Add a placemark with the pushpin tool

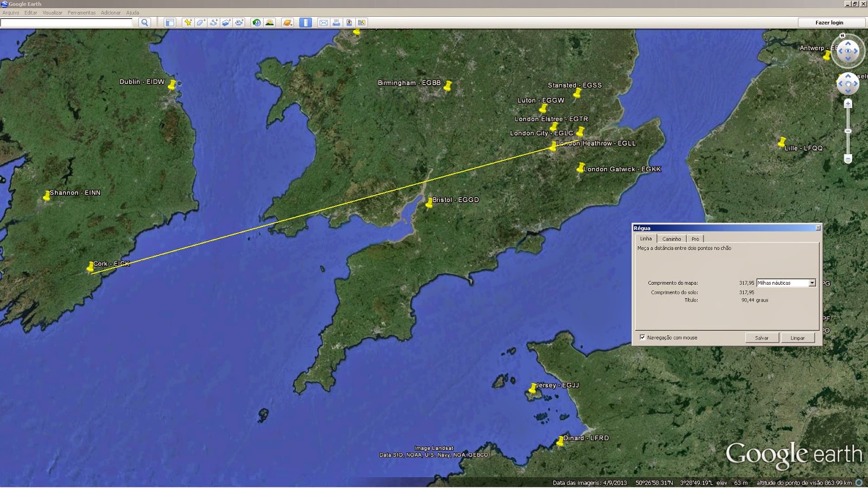tap(188, 22)
